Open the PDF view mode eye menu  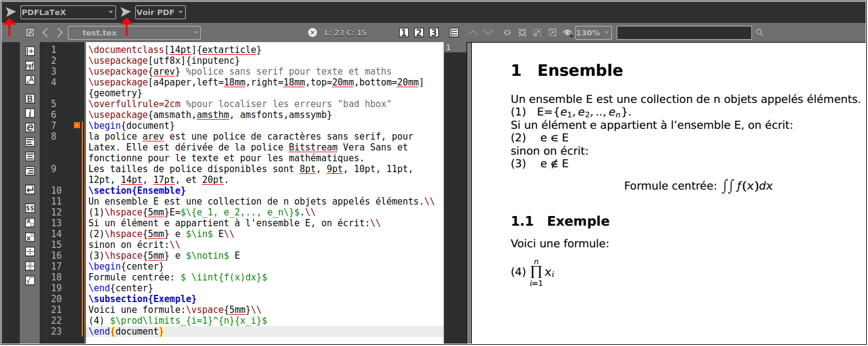567,32
